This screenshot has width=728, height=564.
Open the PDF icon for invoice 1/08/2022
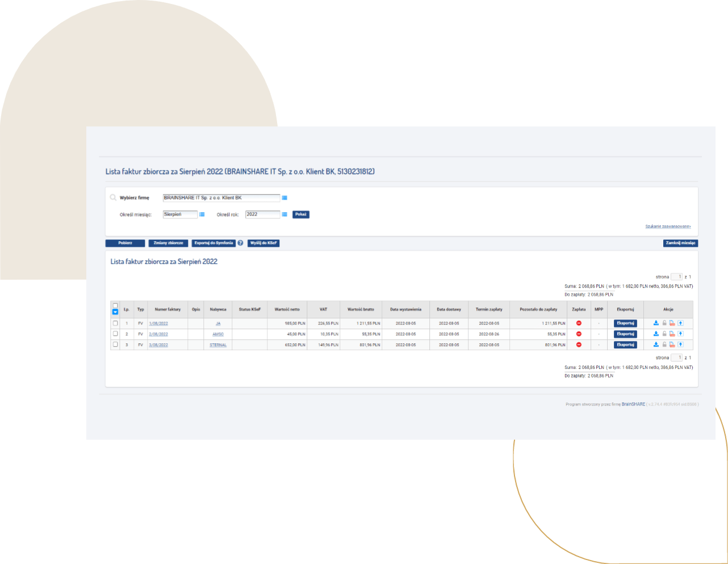click(x=672, y=323)
